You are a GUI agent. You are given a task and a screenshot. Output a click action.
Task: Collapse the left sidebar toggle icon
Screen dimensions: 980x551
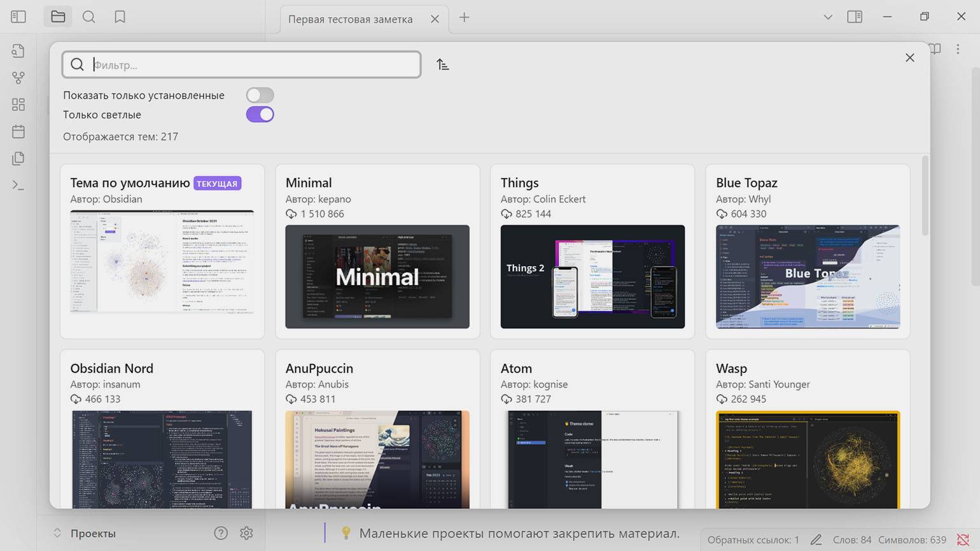tap(18, 17)
